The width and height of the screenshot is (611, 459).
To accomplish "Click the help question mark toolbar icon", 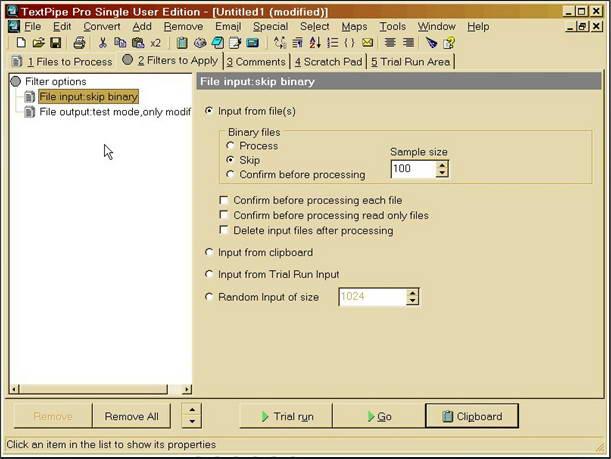I will point(449,42).
